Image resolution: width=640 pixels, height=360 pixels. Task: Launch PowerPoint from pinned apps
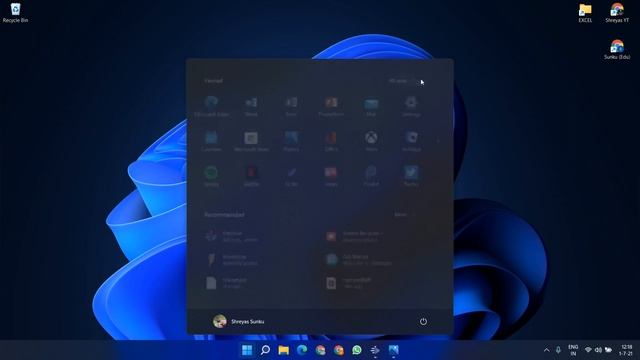coord(331,106)
